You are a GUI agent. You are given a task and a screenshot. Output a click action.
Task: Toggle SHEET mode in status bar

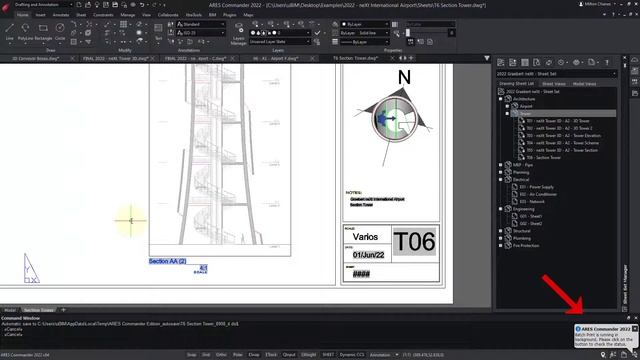pos(328,355)
